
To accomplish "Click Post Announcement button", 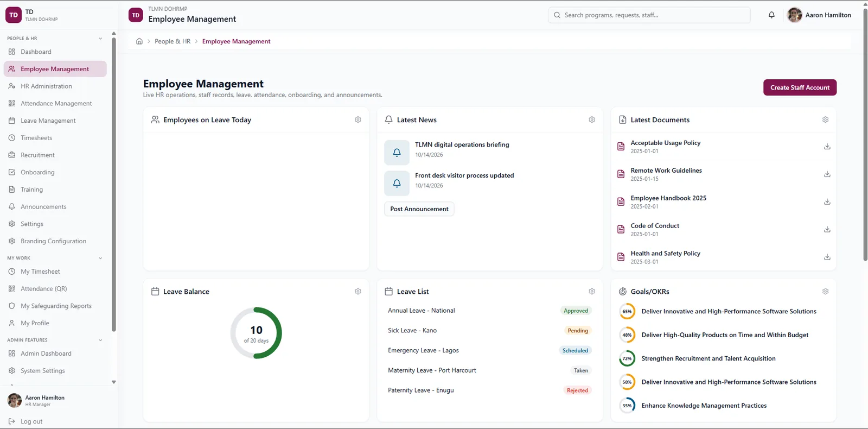I will (419, 209).
